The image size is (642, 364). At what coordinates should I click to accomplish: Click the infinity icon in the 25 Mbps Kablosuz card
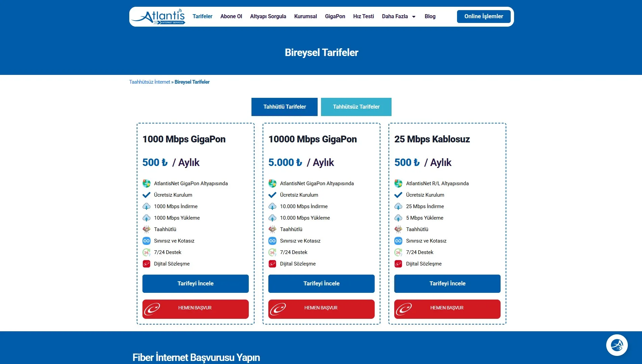coord(398,241)
